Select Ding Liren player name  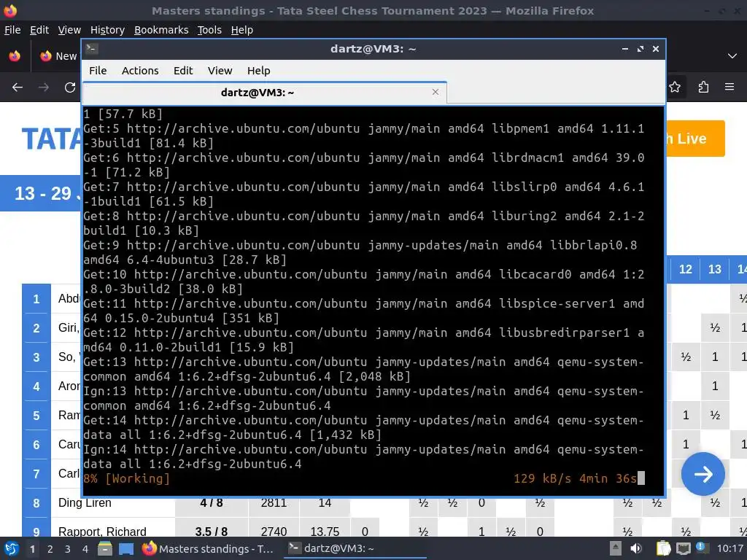(x=85, y=503)
